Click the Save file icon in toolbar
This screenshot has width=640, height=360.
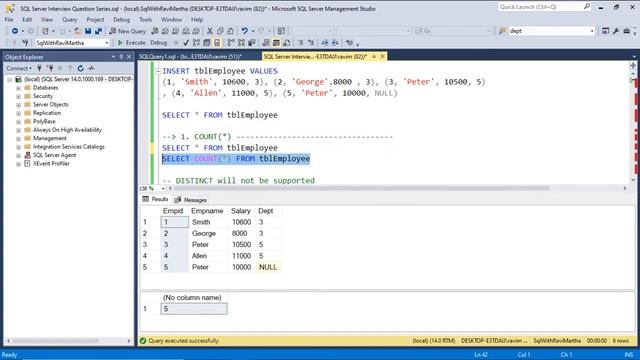point(88,31)
